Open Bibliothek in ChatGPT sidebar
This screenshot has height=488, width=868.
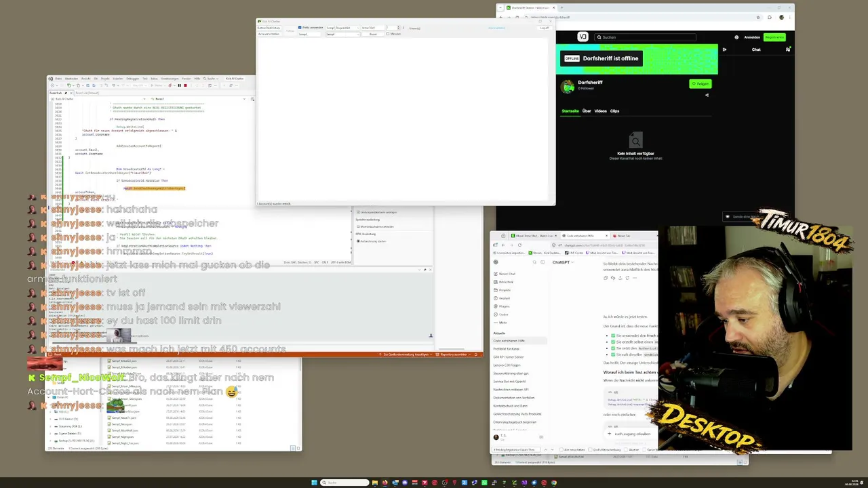(x=502, y=282)
